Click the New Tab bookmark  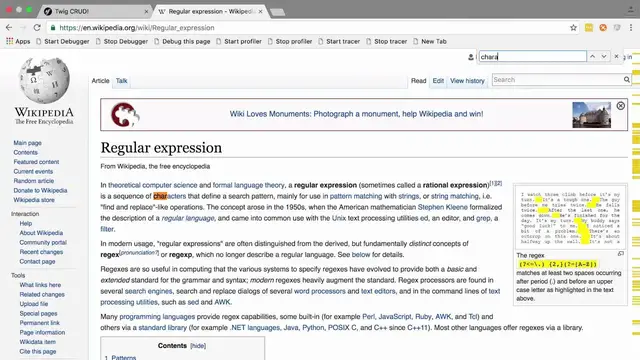click(430, 41)
